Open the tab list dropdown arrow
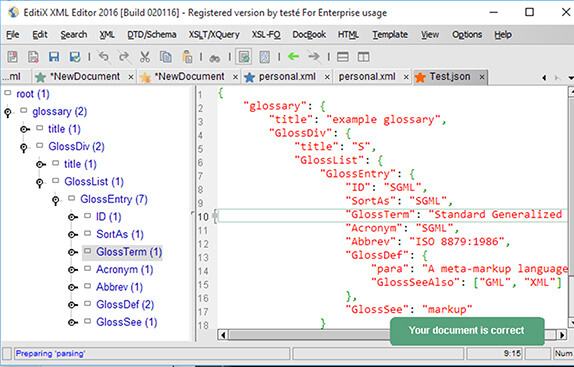Screen dimensions: 574x367 [570, 78]
